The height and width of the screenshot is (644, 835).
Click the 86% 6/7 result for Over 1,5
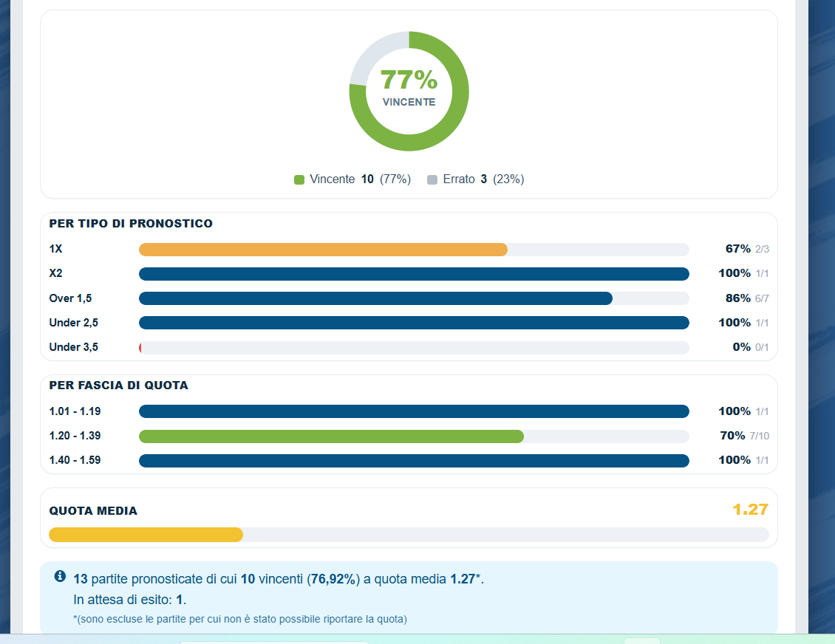tap(747, 298)
